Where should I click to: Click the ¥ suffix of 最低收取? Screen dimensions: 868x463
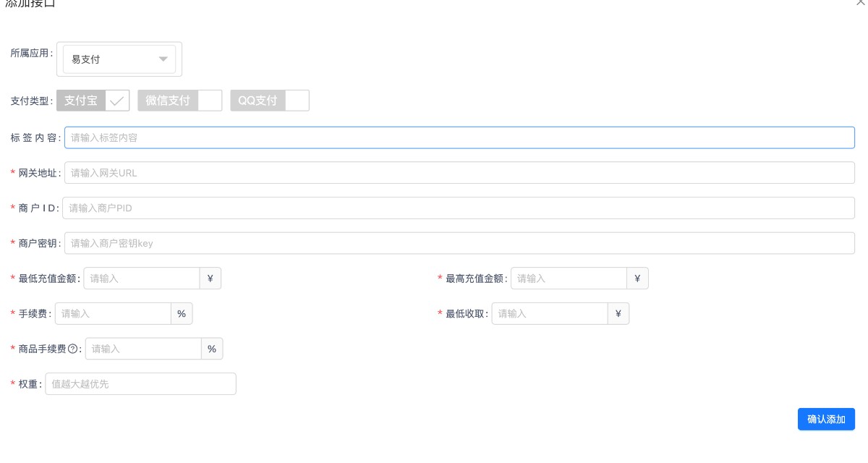click(618, 314)
